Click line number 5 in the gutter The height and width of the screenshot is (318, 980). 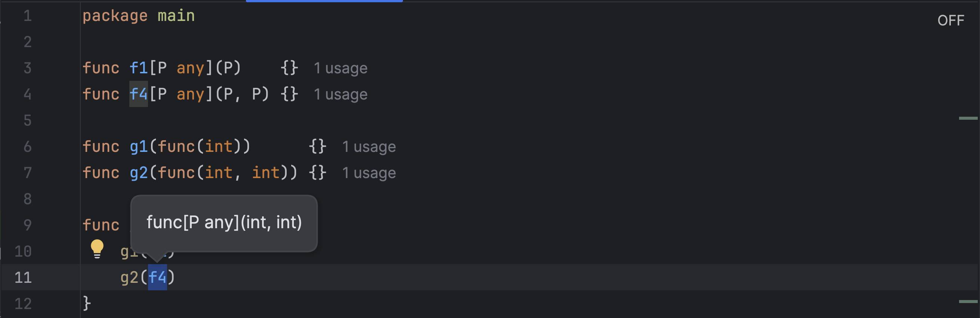(27, 120)
